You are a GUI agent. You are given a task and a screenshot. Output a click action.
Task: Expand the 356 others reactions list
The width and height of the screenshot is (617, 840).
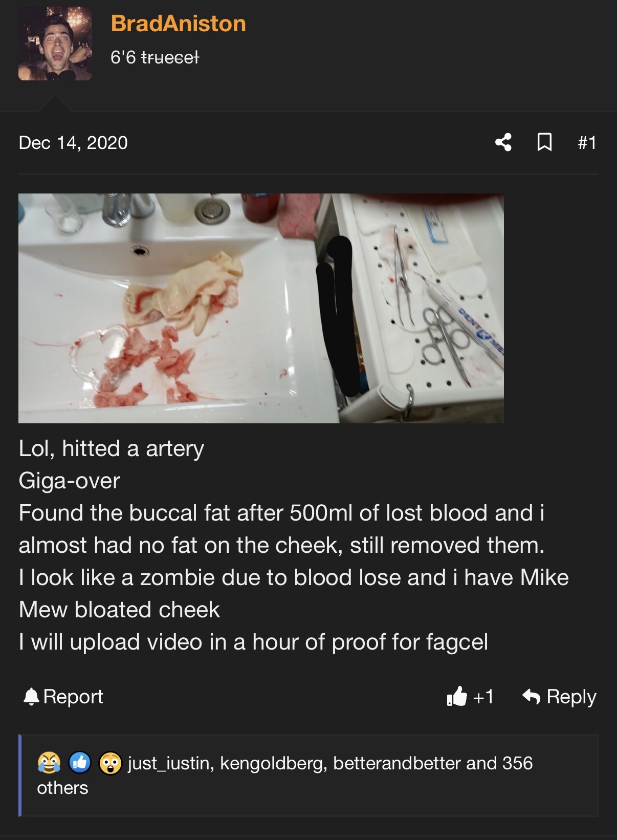[x=285, y=776]
